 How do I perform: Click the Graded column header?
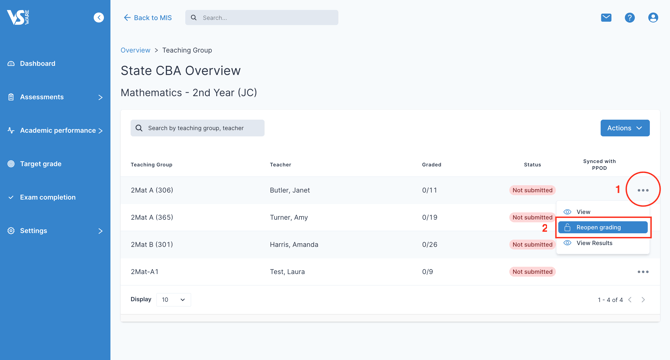[x=431, y=164]
